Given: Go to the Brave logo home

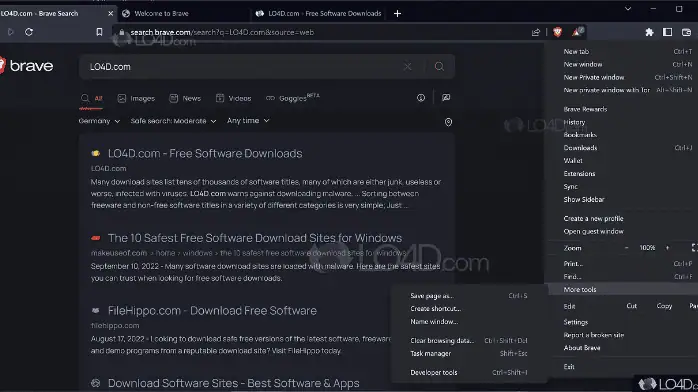Looking at the screenshot, I should click(x=26, y=66).
